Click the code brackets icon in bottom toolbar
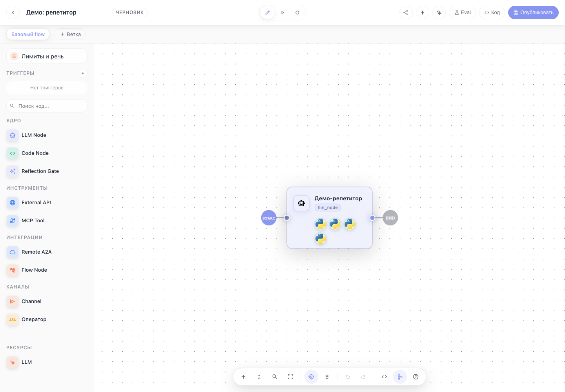This screenshot has width=565, height=392. pyautogui.click(x=384, y=377)
